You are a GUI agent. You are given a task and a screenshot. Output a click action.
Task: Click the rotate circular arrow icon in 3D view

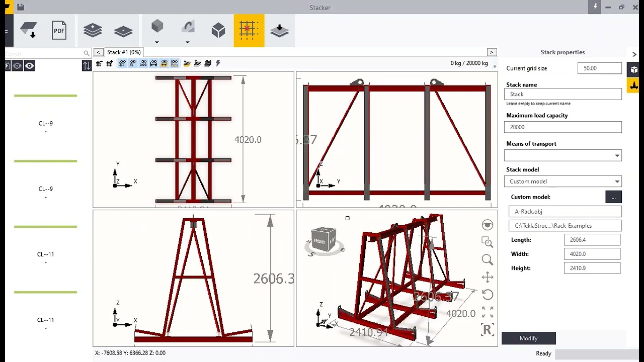(487, 295)
